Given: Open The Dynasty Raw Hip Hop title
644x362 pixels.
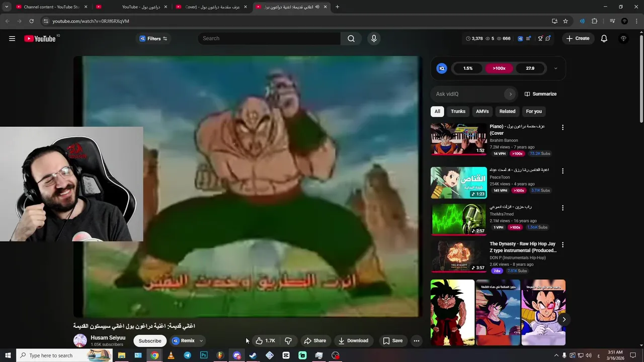Looking at the screenshot, I should click(x=523, y=247).
